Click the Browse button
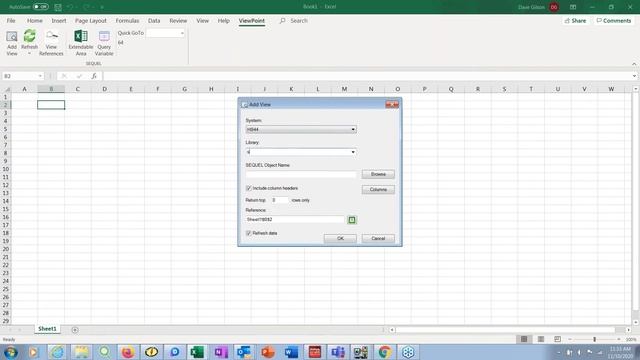Screen dimensions: 640x360 (x=378, y=174)
